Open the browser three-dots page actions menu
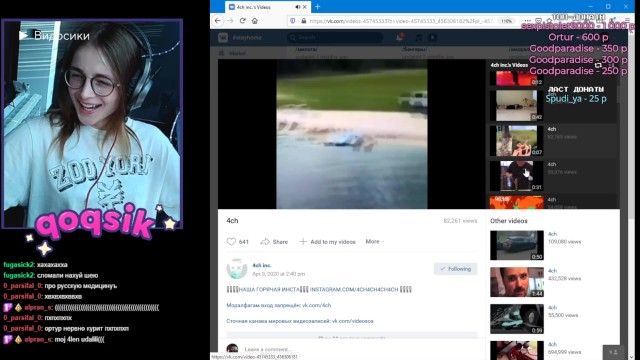The height and width of the screenshot is (360, 640). 527,21
